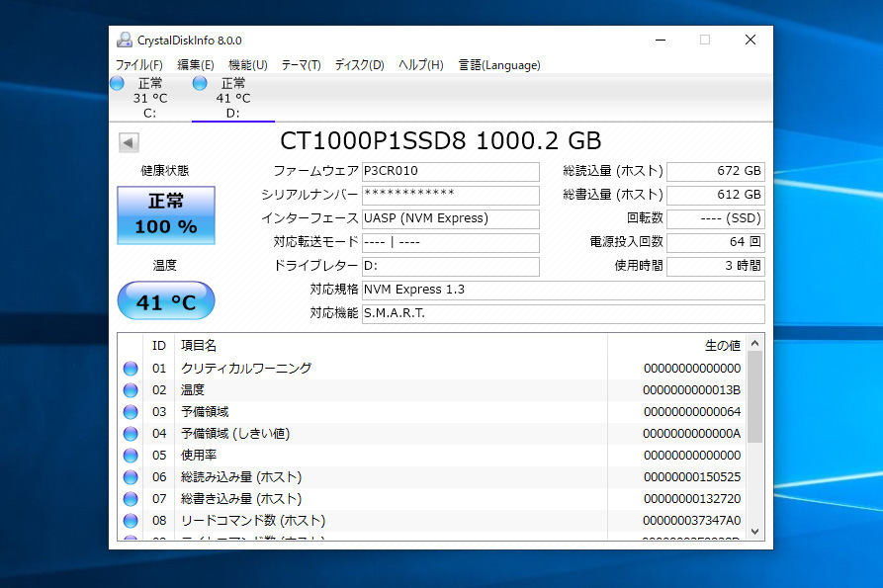Click the attribute list scrollbar thumb
883x588 pixels.
click(x=755, y=396)
